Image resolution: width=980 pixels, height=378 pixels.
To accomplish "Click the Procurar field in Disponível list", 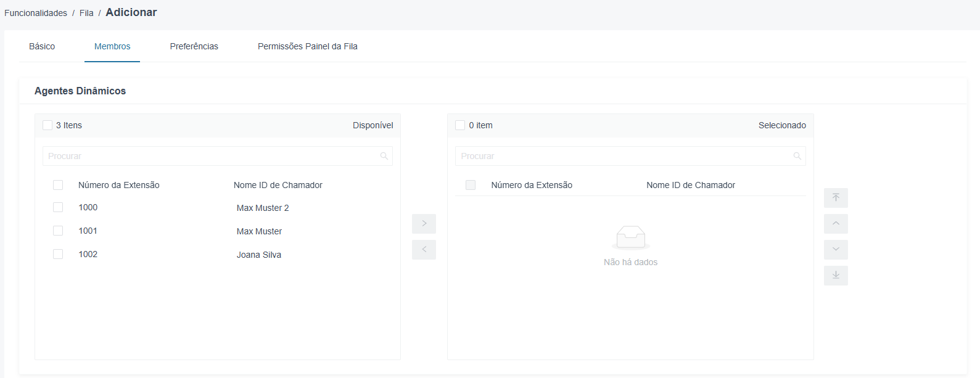I will pyautogui.click(x=218, y=156).
